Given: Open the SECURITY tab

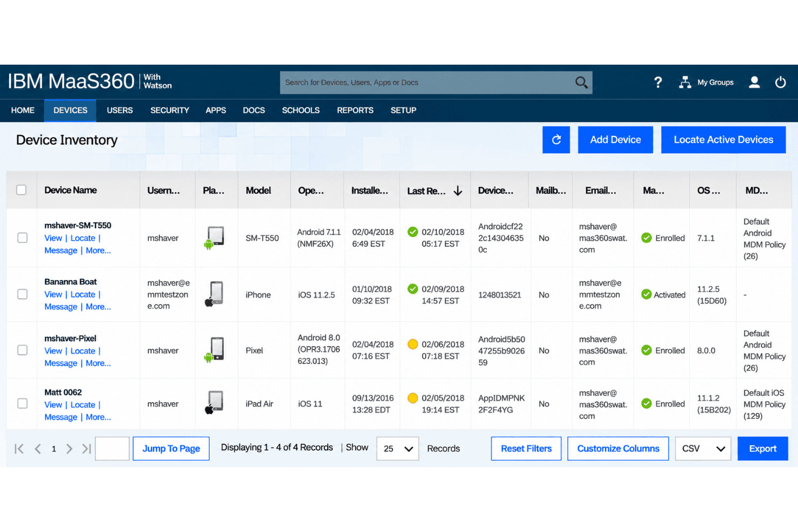Looking at the screenshot, I should tap(170, 110).
